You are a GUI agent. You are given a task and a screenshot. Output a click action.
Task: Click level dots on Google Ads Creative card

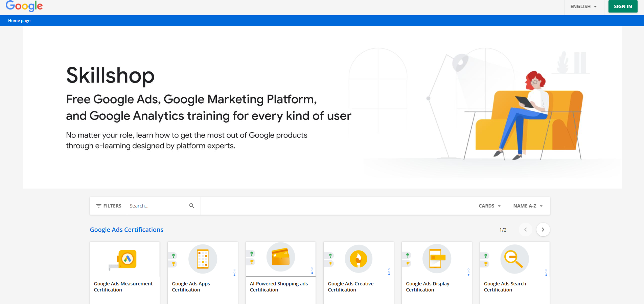[x=389, y=272]
